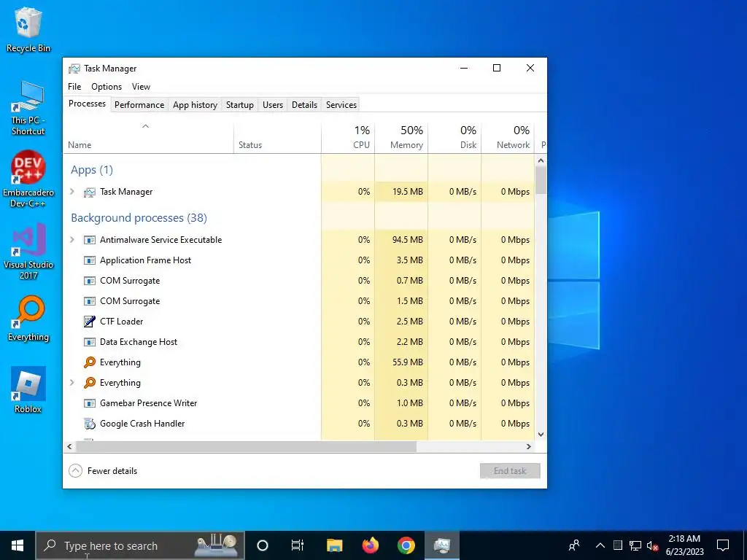Open the Everything desktop shortcut
The image size is (747, 560).
[x=28, y=319]
